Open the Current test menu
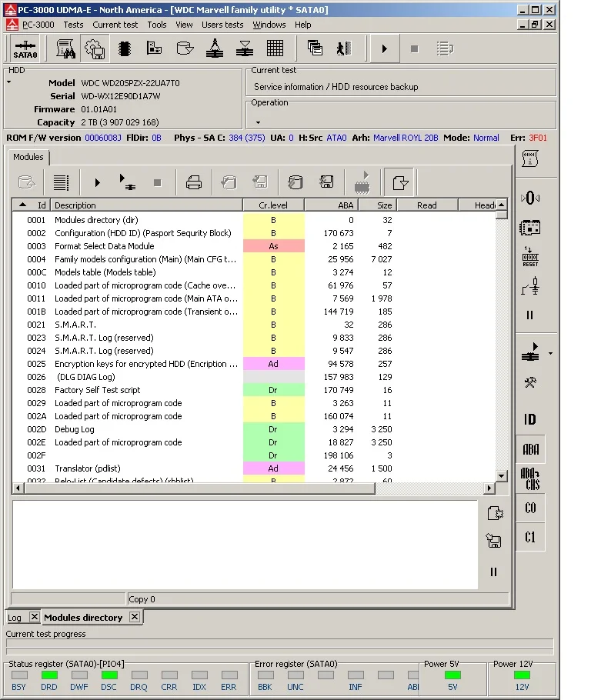Image resolution: width=591 pixels, height=700 pixels. click(115, 25)
